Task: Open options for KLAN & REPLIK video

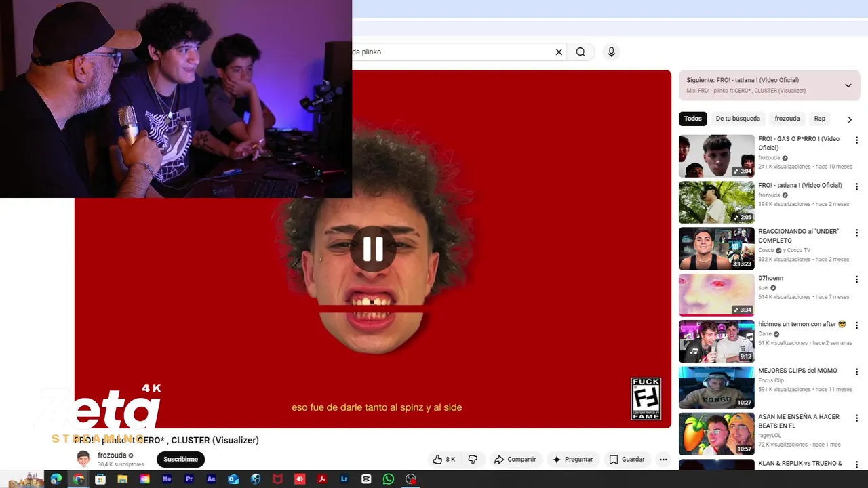Action: [856, 464]
